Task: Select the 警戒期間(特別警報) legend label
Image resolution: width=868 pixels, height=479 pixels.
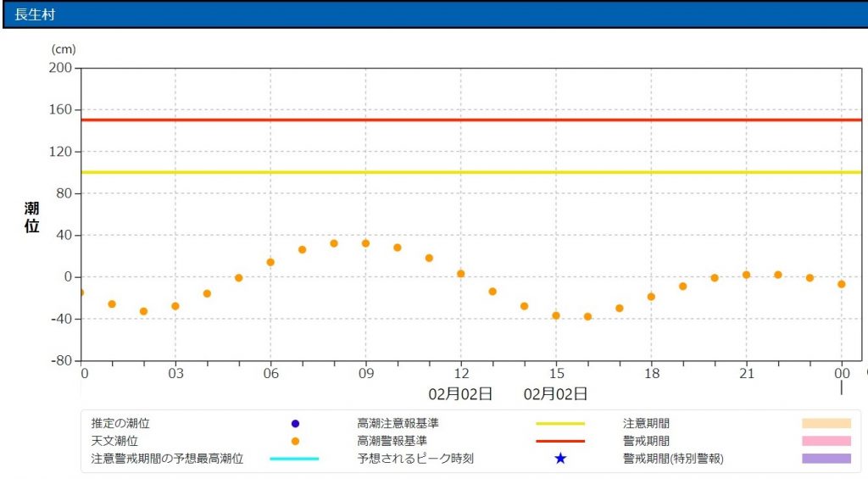Action: tap(673, 459)
